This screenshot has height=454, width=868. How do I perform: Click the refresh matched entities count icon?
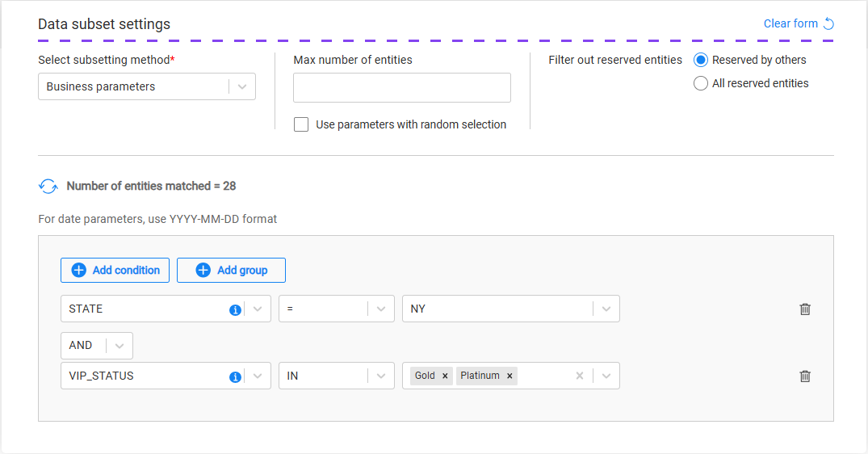48,187
